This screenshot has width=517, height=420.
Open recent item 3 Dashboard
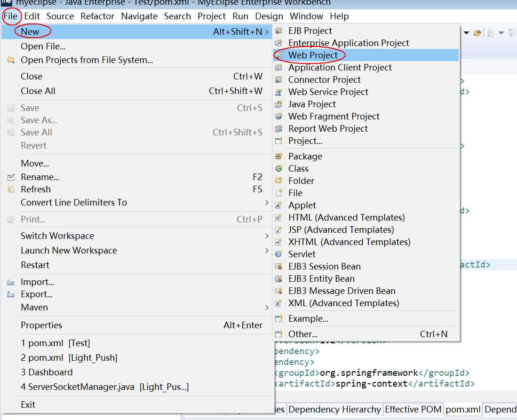138,372
